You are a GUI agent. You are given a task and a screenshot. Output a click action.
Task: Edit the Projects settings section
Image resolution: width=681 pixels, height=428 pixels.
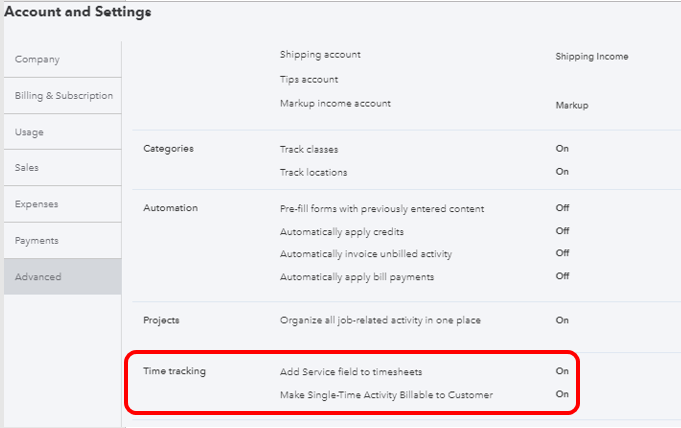161,320
